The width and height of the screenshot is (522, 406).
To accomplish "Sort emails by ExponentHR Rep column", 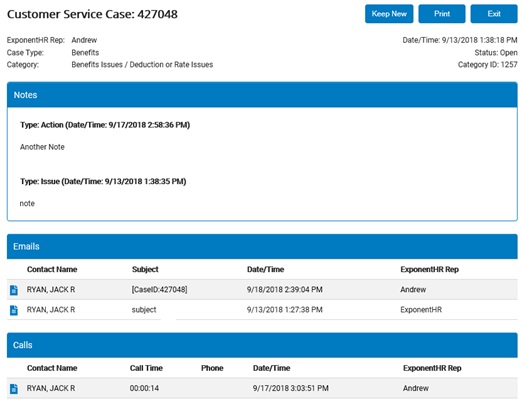I will pyautogui.click(x=429, y=269).
